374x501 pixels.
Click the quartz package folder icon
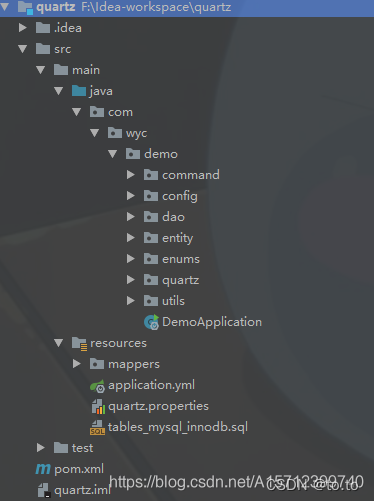point(151,280)
